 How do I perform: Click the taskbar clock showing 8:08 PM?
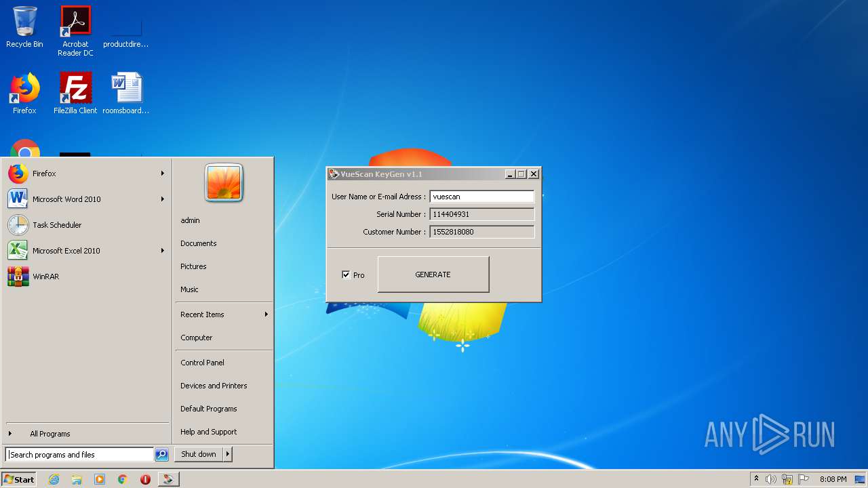coord(833,479)
